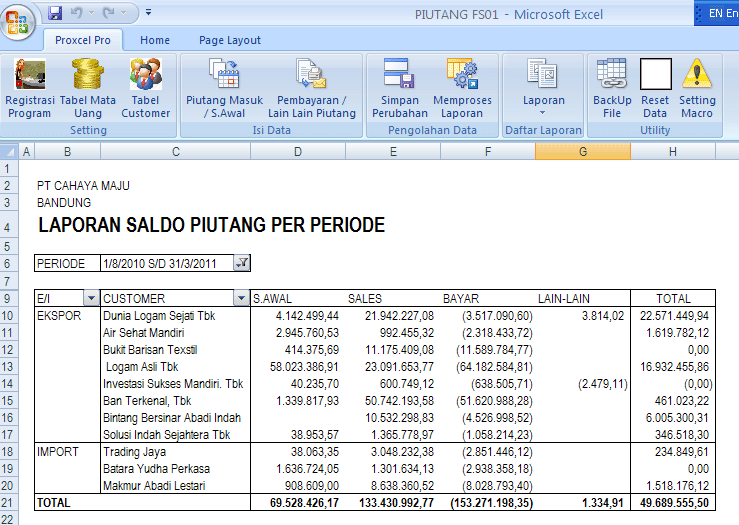The image size is (739, 525).
Task: Run Memproses Laporan
Action: click(462, 88)
